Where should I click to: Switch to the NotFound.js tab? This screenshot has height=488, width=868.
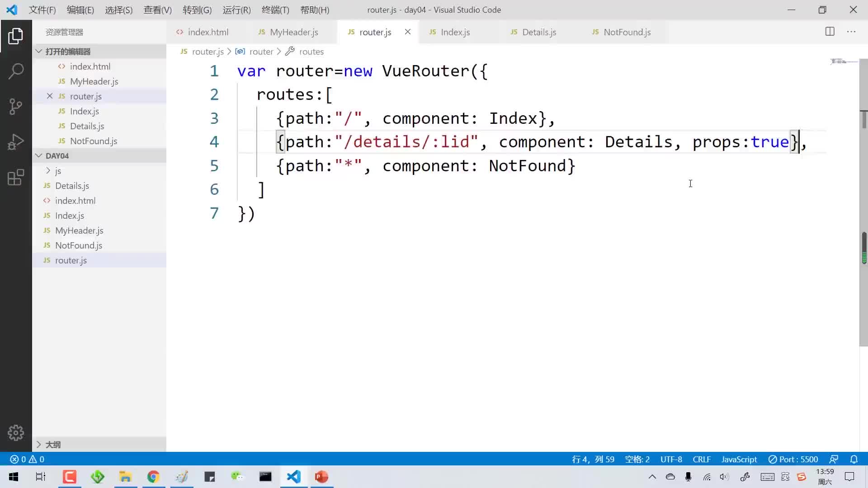(625, 32)
